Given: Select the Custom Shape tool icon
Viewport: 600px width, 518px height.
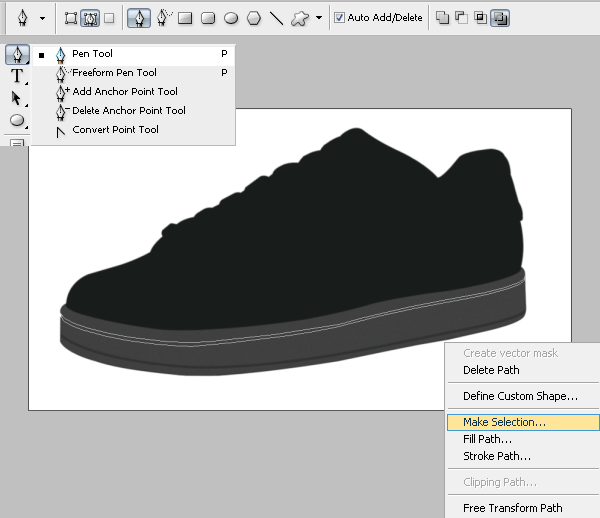Looking at the screenshot, I should tap(299, 18).
